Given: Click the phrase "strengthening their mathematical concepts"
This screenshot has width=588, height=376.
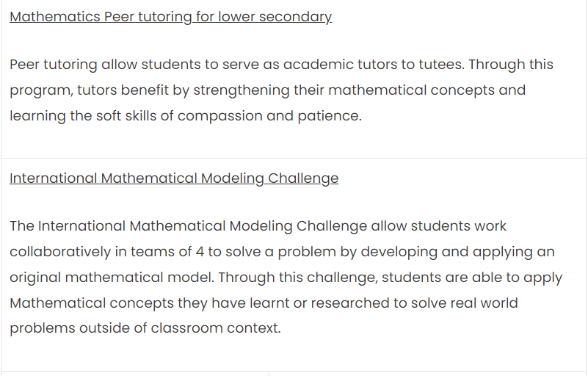Looking at the screenshot, I should coord(344,90).
